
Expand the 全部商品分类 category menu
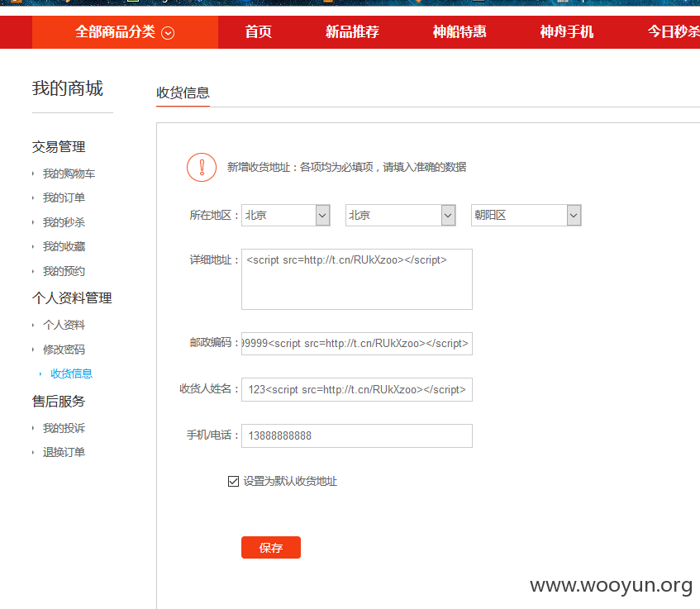[x=125, y=32]
